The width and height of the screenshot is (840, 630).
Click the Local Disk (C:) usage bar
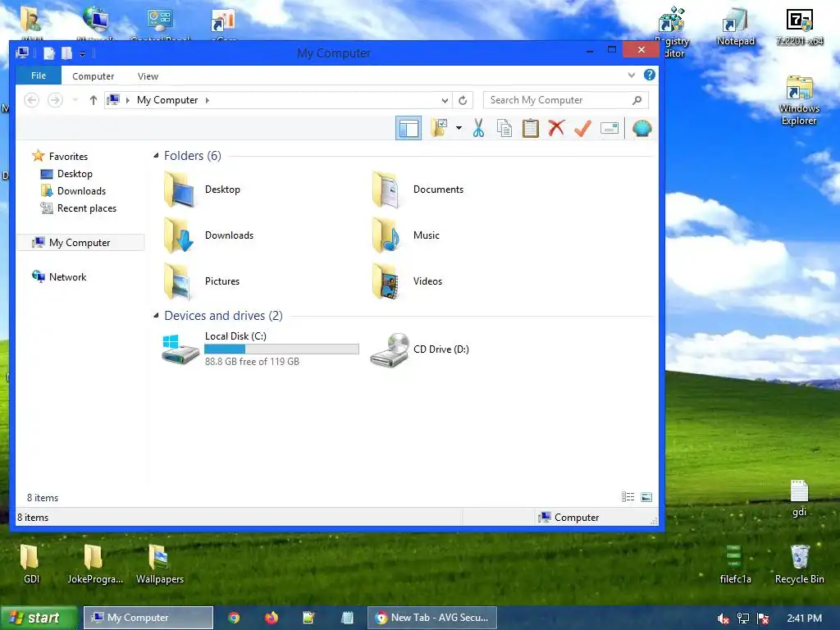point(281,349)
